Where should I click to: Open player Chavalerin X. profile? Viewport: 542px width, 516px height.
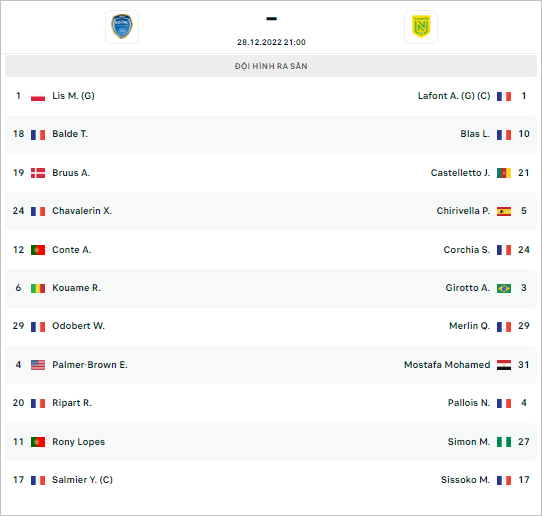[82, 211]
